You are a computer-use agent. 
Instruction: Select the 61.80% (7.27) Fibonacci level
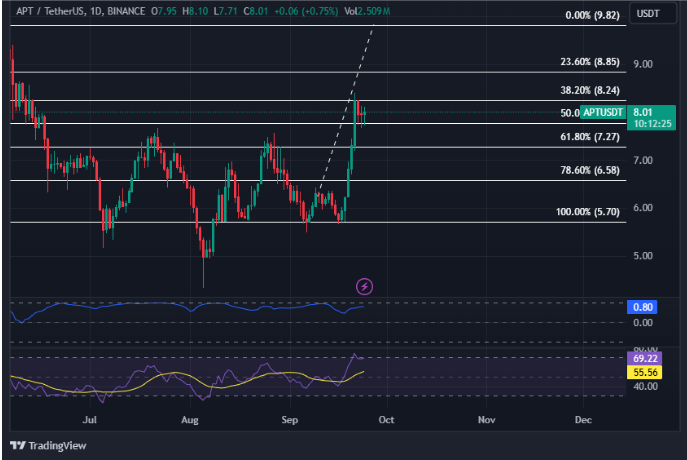593,136
